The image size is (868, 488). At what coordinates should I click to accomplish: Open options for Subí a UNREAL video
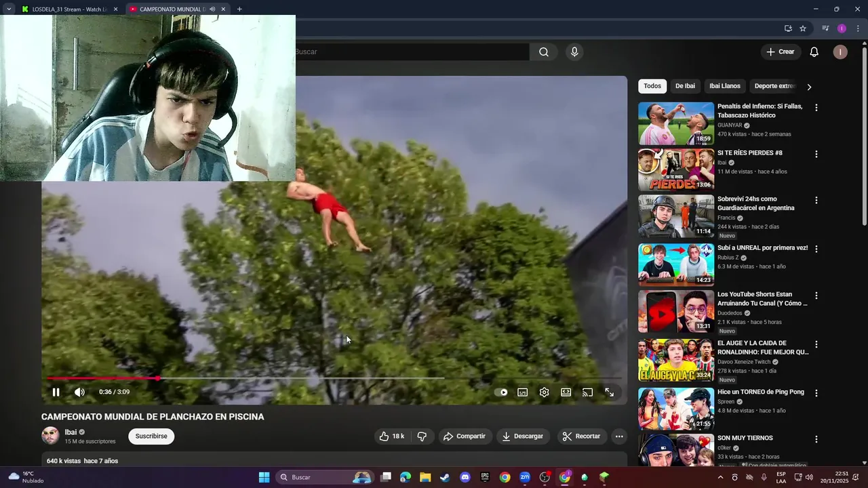pyautogui.click(x=816, y=249)
